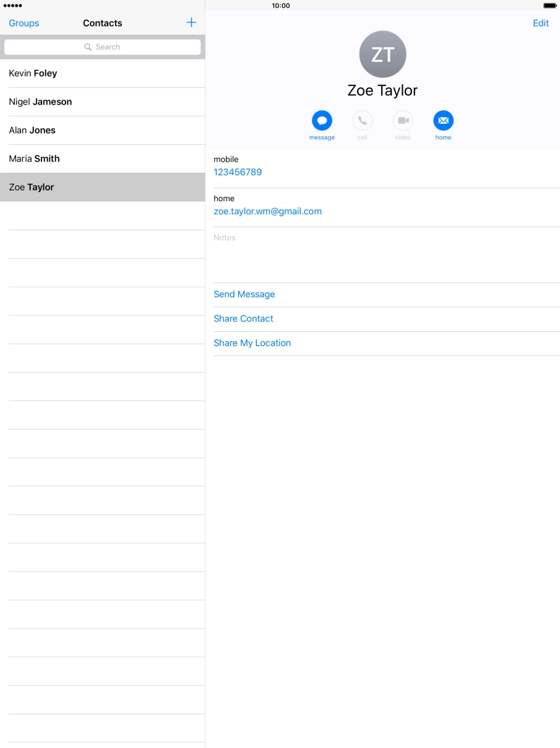Viewport: 560px width, 748px height.
Task: Tap the home email envelope icon
Action: click(443, 121)
